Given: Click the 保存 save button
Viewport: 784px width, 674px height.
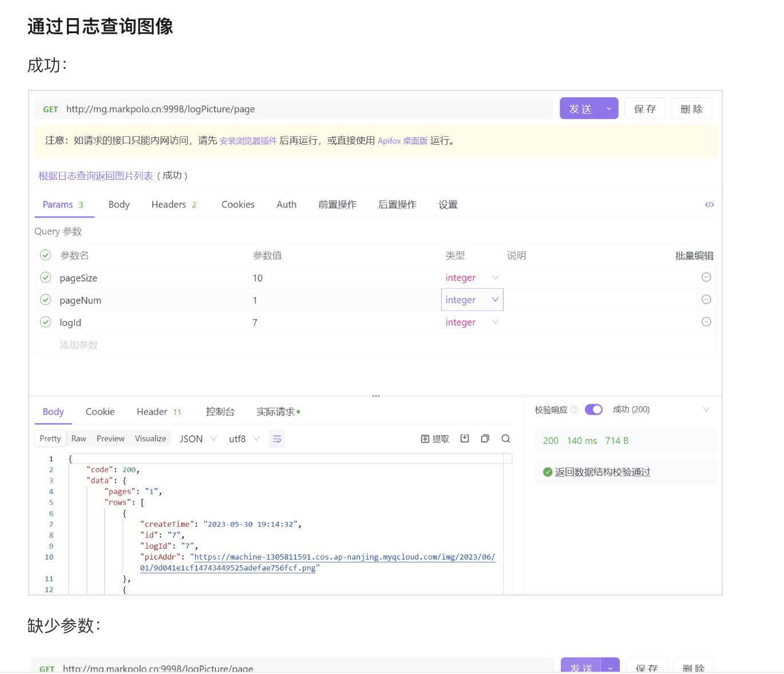Looking at the screenshot, I should point(644,109).
